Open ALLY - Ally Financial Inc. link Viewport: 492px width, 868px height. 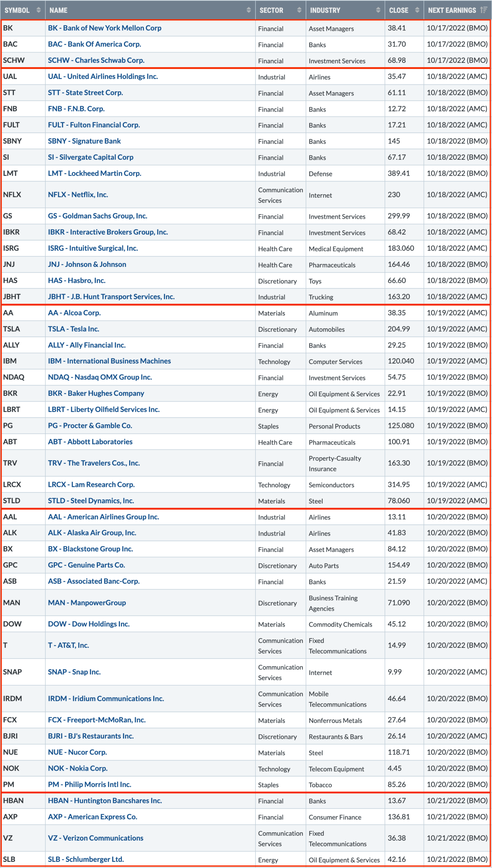point(87,345)
